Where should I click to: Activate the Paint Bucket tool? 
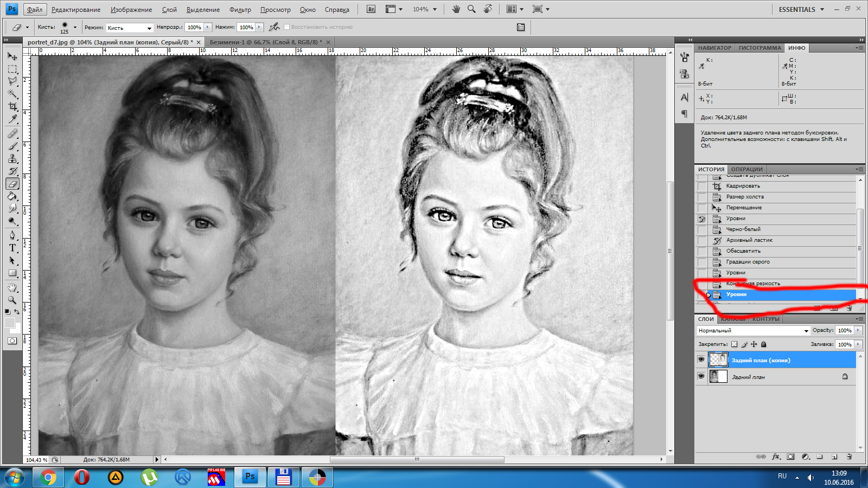(x=12, y=196)
